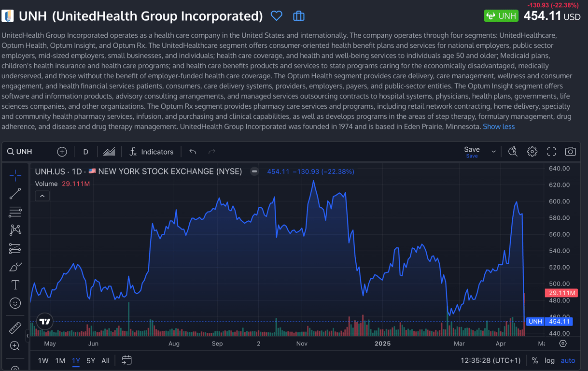Viewport: 588px width, 371px height.
Task: Switch chart range to 1M
Action: (60, 360)
